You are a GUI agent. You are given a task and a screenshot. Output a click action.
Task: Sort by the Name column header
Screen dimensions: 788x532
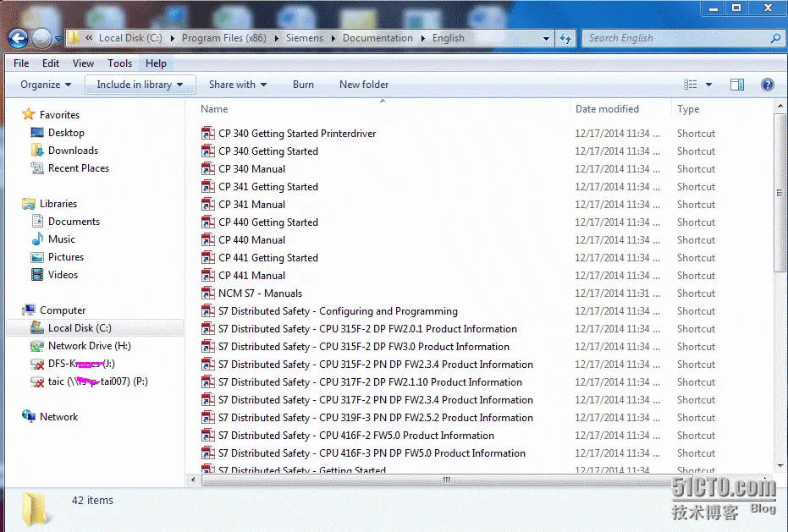(x=214, y=109)
